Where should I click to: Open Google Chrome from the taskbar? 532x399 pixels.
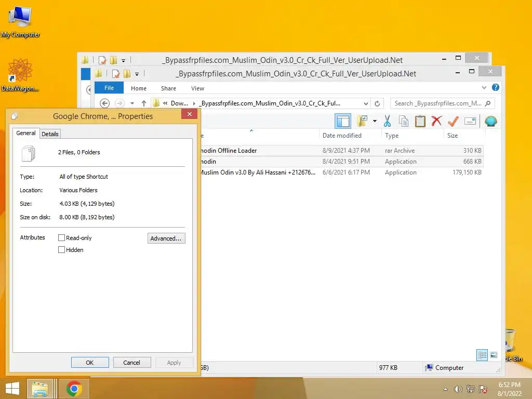[74, 389]
